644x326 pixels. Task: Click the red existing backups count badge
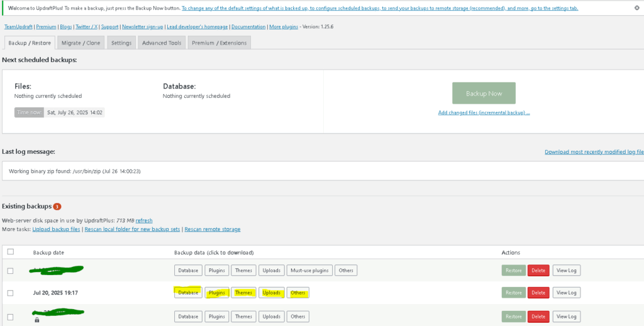point(57,206)
